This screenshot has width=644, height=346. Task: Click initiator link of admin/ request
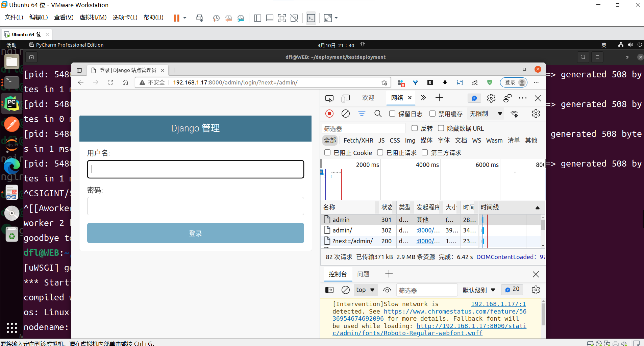point(428,230)
